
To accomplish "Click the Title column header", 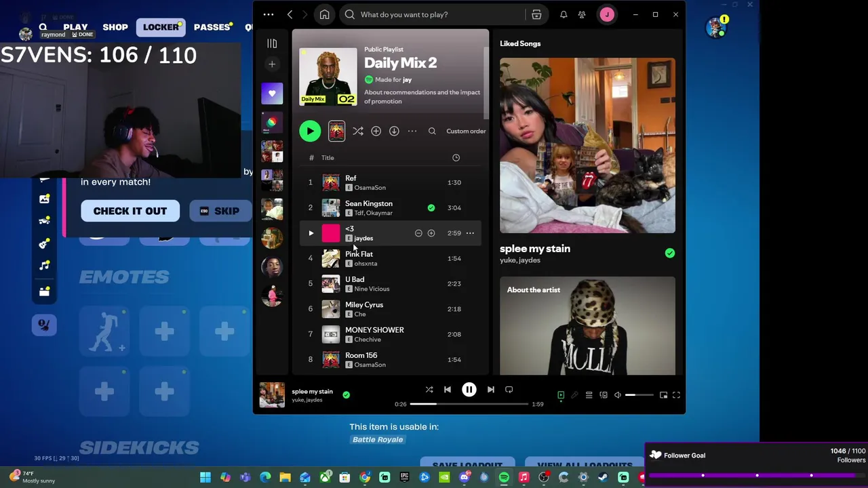I will click(328, 157).
